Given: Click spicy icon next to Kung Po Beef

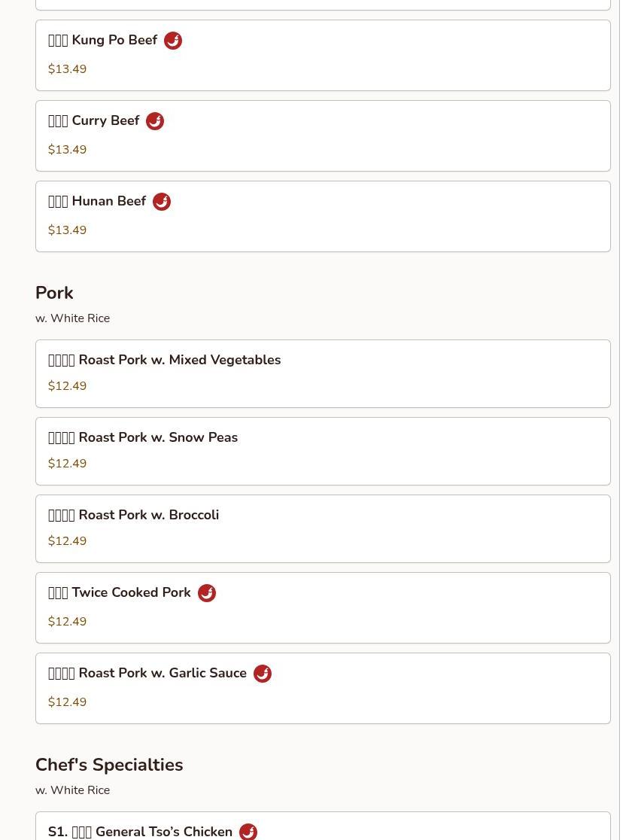Looking at the screenshot, I should (173, 41).
